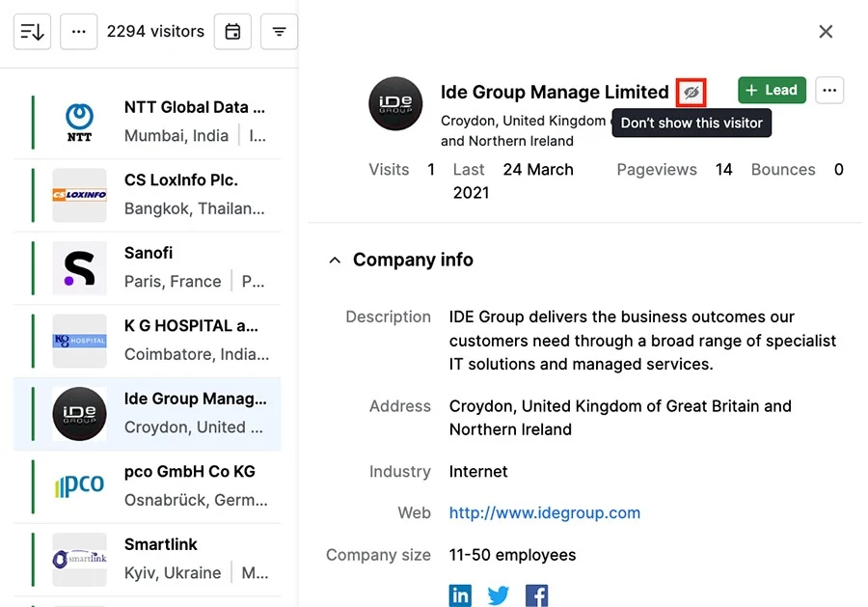Image resolution: width=868 pixels, height=607 pixels.
Task: Select Smartlink visitor row
Action: click(148, 560)
